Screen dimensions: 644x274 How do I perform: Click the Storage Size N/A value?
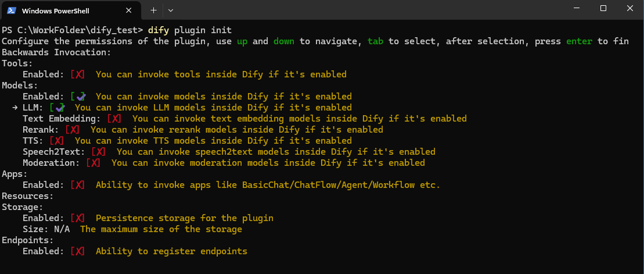[62, 229]
